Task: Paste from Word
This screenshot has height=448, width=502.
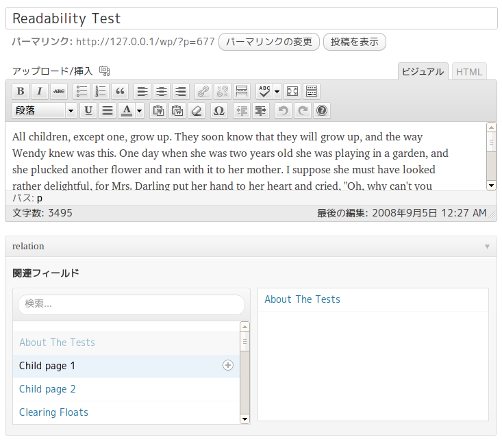Action: click(x=177, y=110)
